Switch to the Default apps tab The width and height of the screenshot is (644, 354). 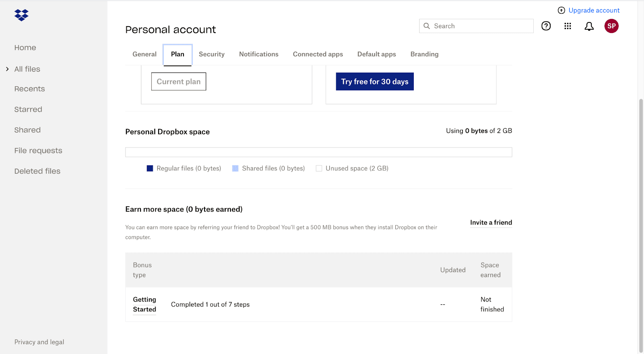pyautogui.click(x=377, y=54)
